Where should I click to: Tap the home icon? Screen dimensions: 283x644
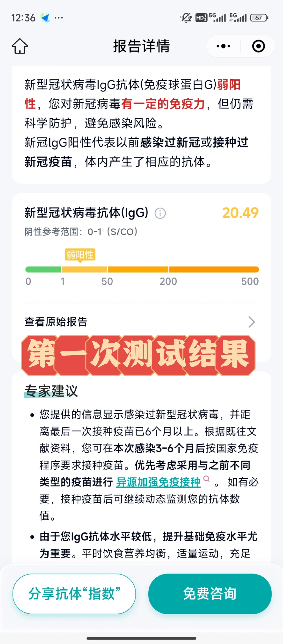[20, 46]
